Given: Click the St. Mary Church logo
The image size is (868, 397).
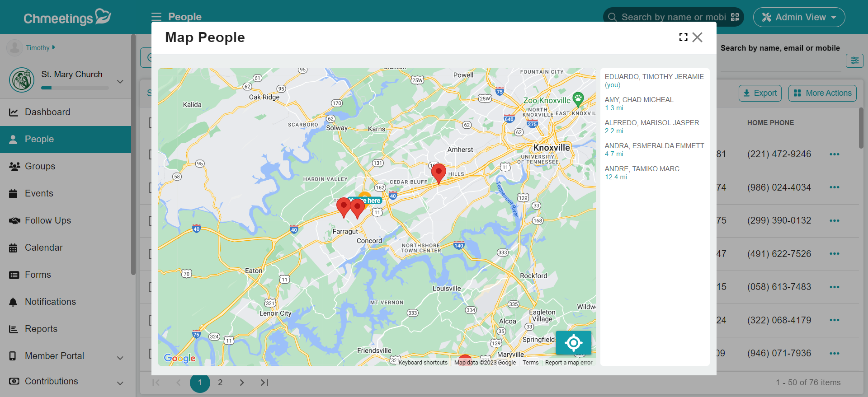Looking at the screenshot, I should [22, 80].
